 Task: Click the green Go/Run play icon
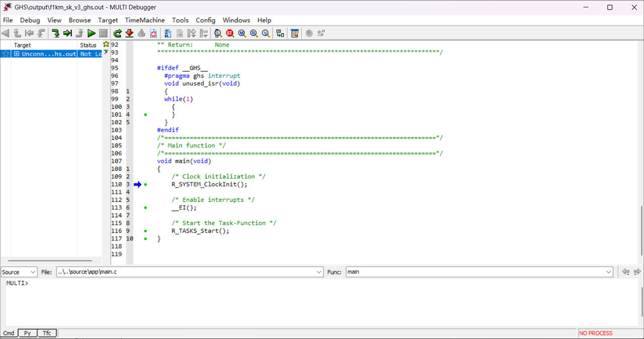pos(91,33)
